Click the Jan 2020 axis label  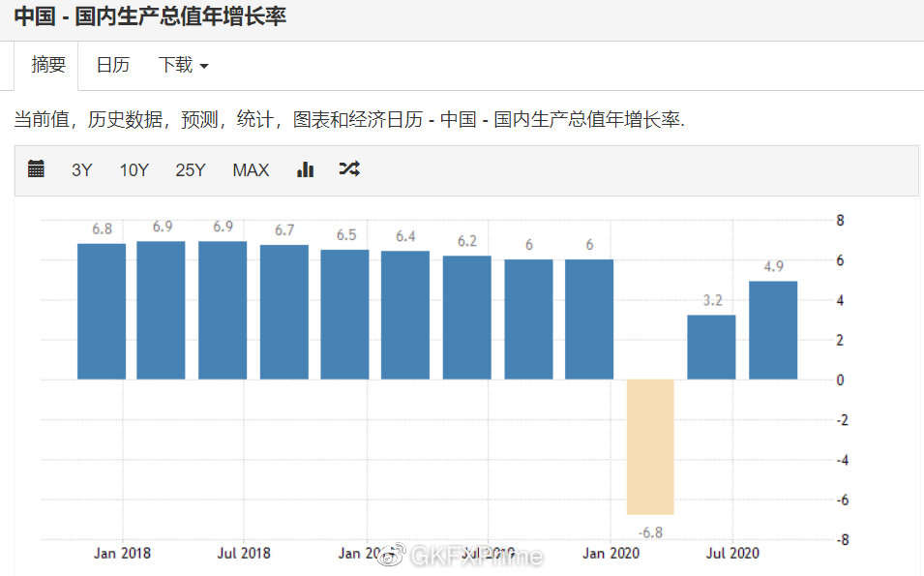coord(611,554)
